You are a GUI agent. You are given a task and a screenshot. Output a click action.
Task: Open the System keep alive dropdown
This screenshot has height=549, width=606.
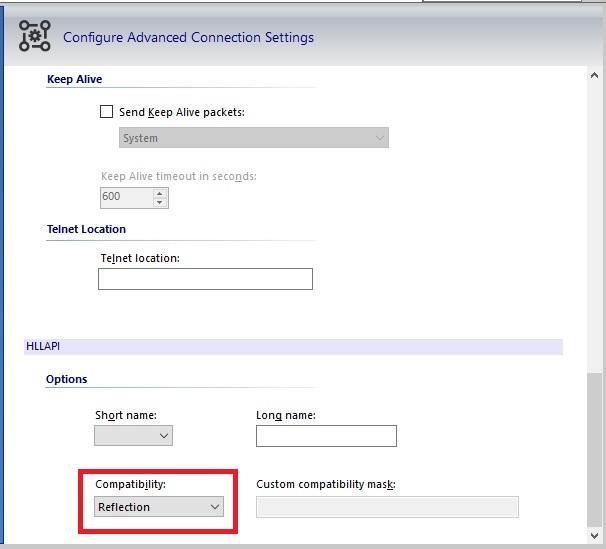click(x=253, y=138)
